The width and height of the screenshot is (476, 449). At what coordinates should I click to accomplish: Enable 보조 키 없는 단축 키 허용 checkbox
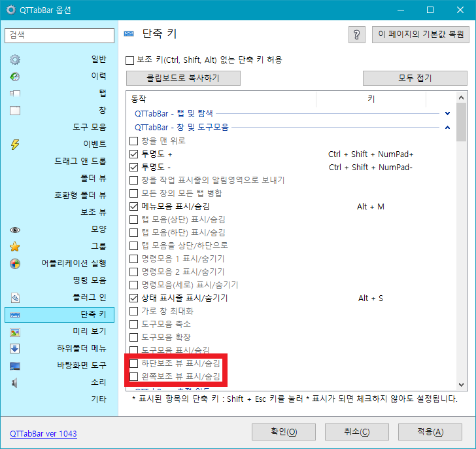pos(129,60)
